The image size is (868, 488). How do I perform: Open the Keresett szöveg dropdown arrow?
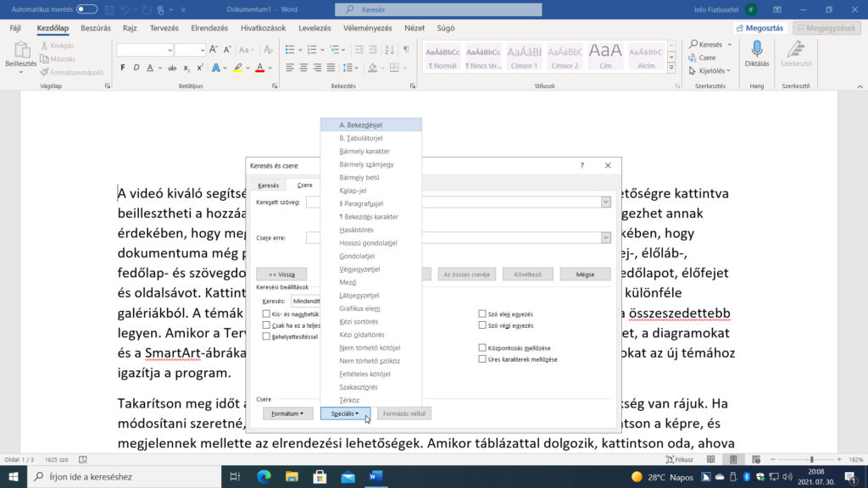pyautogui.click(x=605, y=202)
